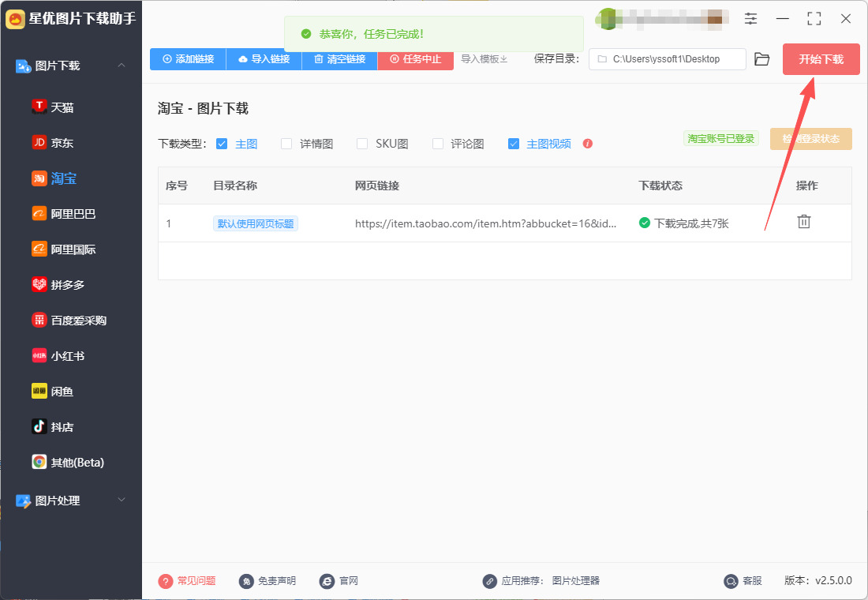Enable the 详情图 checkbox
868x600 pixels.
tap(286, 144)
